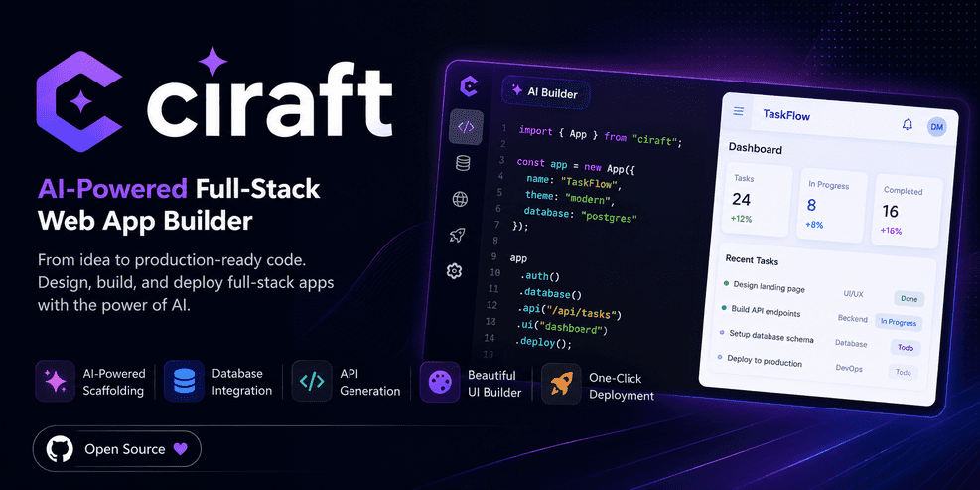
Task: Click the .deploy(); code line
Action: click(x=542, y=342)
